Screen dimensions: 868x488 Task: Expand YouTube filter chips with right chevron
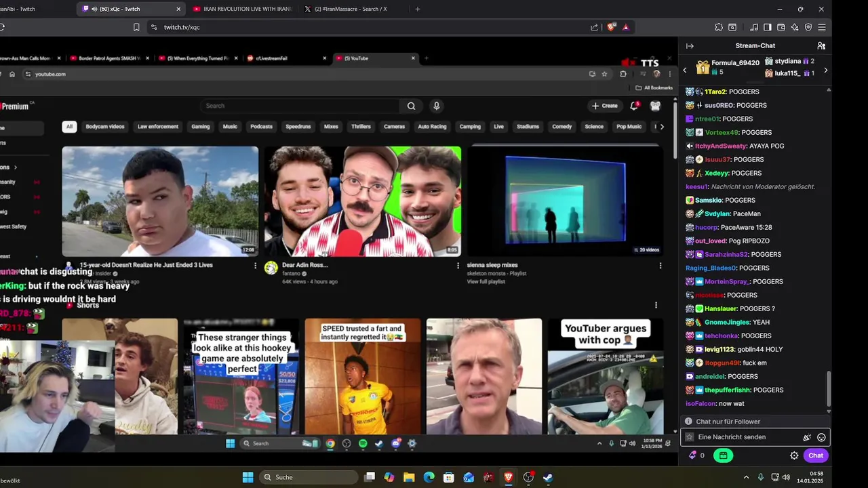662,127
